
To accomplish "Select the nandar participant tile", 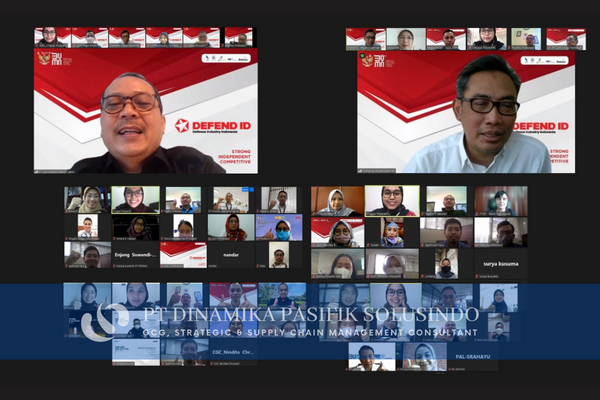I will 230,255.
